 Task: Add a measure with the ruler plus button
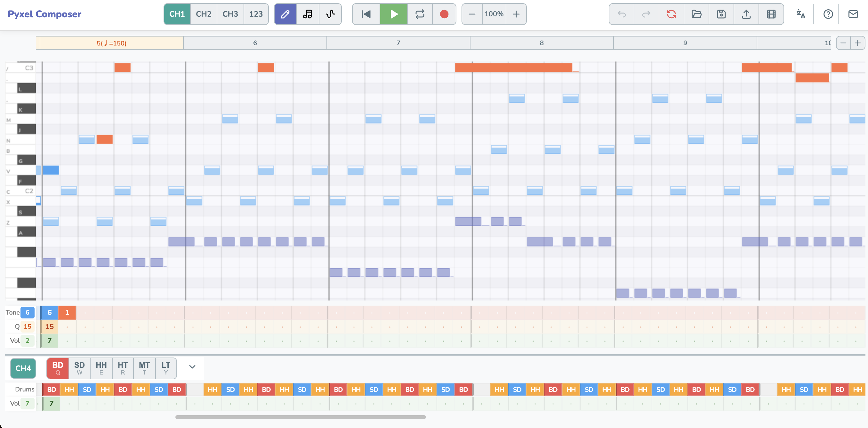tap(857, 43)
